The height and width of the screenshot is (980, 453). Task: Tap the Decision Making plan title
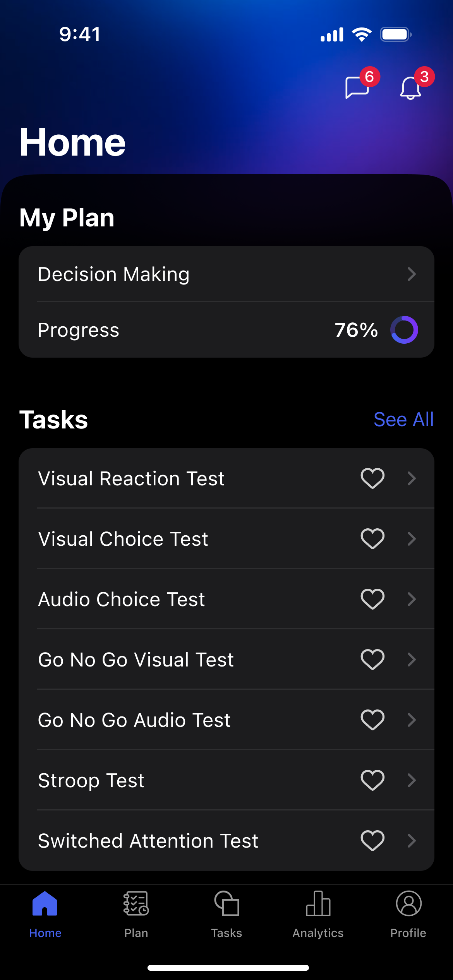(114, 274)
